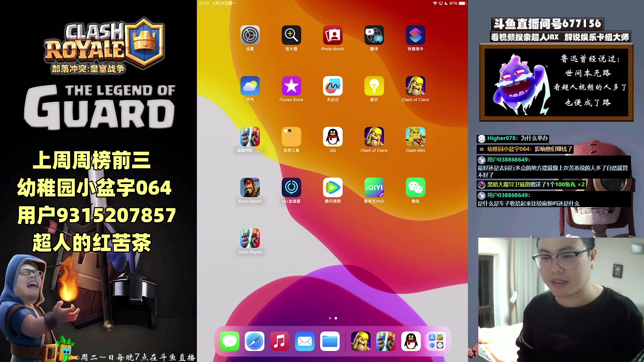Launch Photo Booth
This screenshot has width=644, height=362.
[x=333, y=35]
